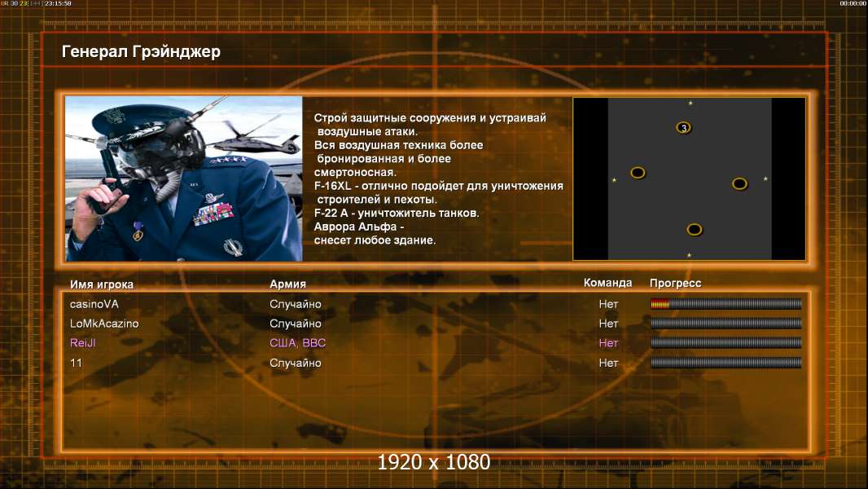Click the map start position marked 3

[x=684, y=128]
